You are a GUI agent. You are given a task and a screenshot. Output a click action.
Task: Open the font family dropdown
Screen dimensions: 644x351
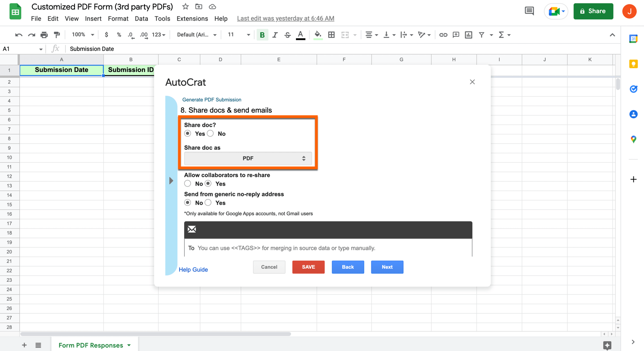(197, 35)
